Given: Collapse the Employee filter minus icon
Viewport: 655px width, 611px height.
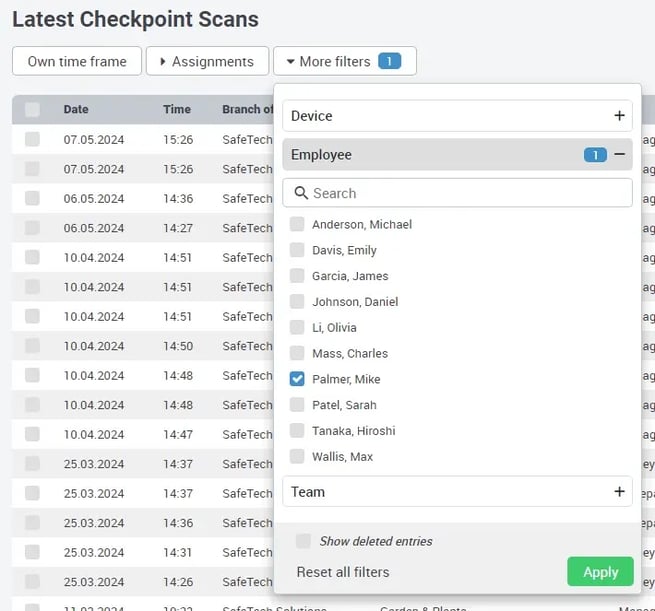Looking at the screenshot, I should [619, 155].
